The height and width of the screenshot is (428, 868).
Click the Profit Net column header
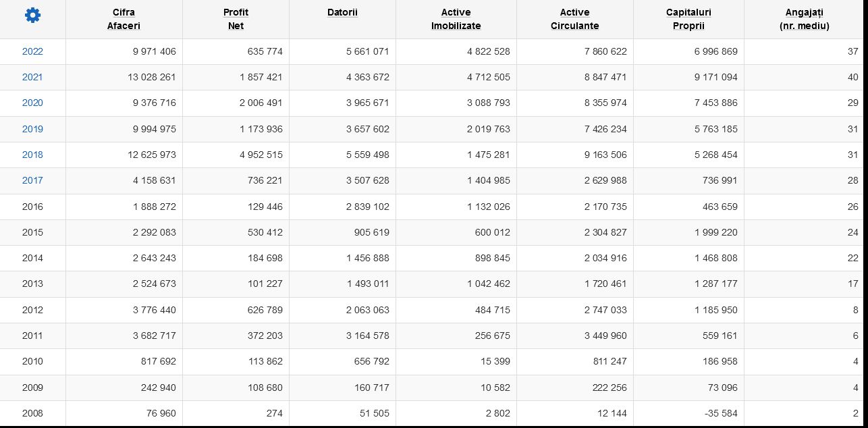236,19
